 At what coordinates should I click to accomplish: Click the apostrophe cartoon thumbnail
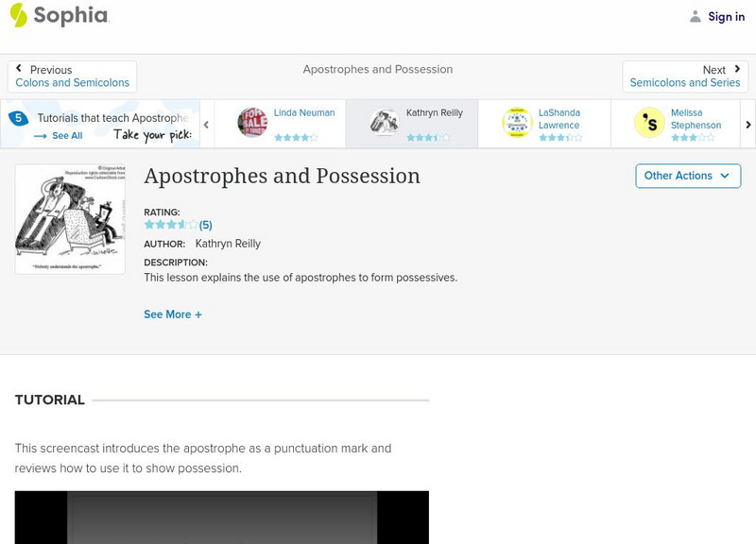pyautogui.click(x=70, y=219)
